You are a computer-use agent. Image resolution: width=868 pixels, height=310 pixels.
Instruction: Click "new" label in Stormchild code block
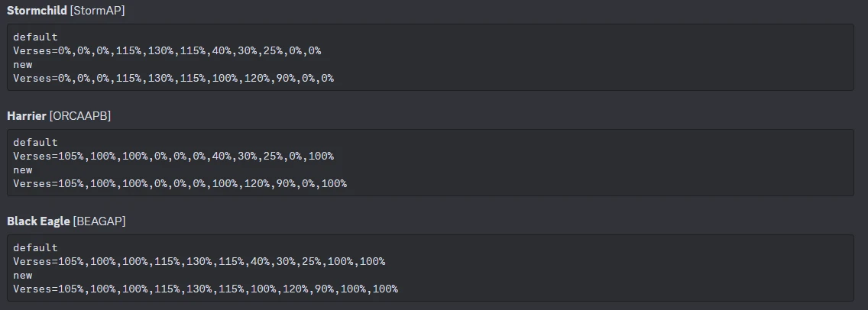[x=23, y=64]
